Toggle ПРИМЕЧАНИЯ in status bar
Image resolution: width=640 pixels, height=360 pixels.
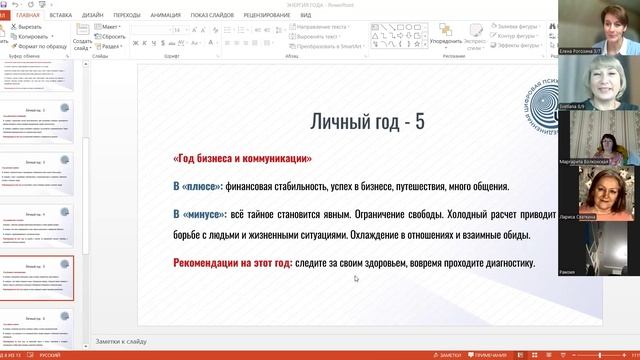487,355
